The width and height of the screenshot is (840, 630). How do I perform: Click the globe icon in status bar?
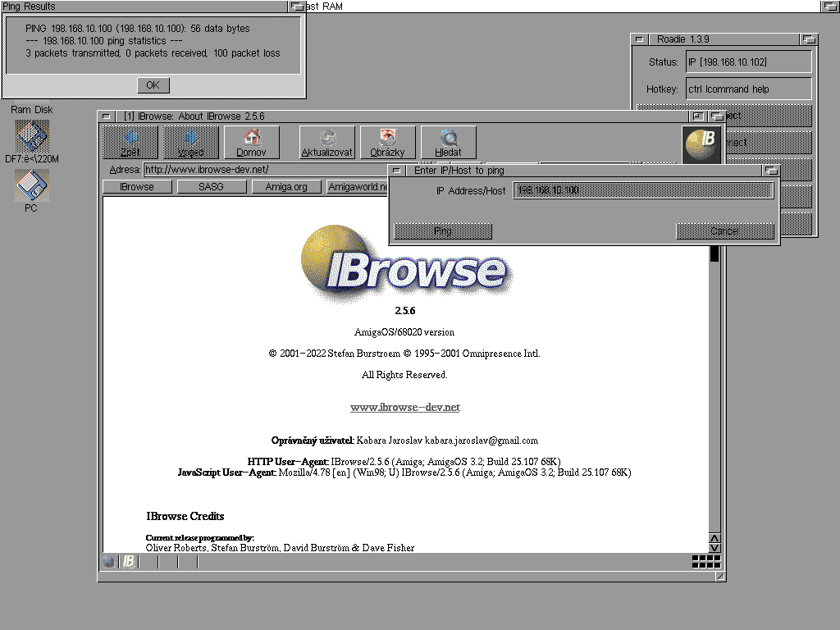click(x=109, y=562)
